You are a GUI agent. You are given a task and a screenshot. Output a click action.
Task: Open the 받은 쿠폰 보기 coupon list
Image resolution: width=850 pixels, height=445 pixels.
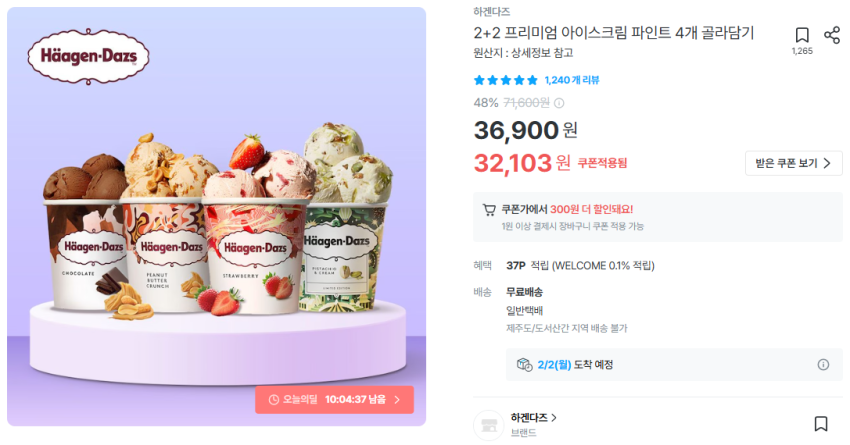[794, 163]
